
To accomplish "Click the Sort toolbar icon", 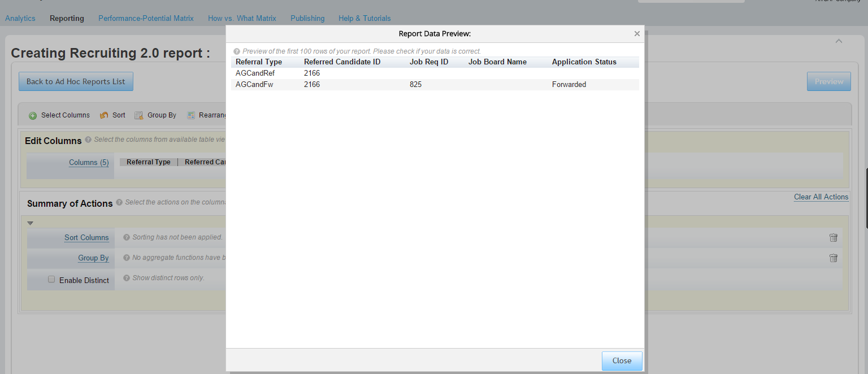I will point(104,115).
